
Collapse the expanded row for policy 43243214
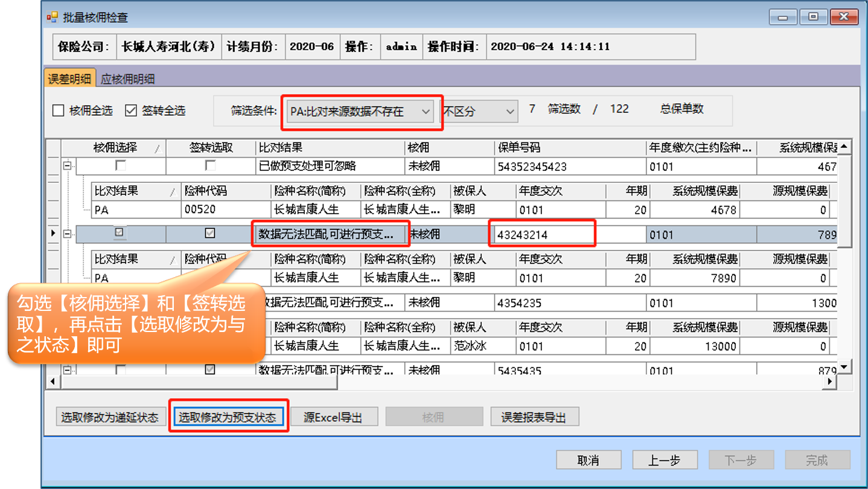click(68, 234)
